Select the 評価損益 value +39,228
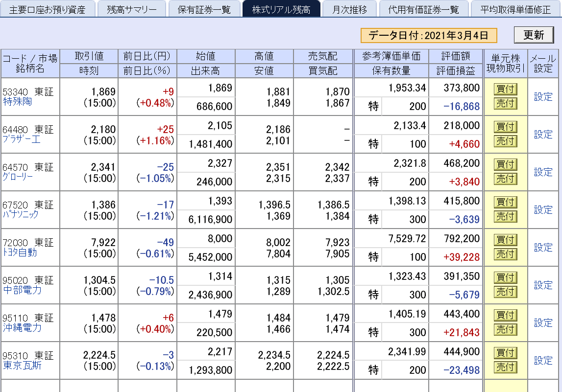 coord(461,257)
